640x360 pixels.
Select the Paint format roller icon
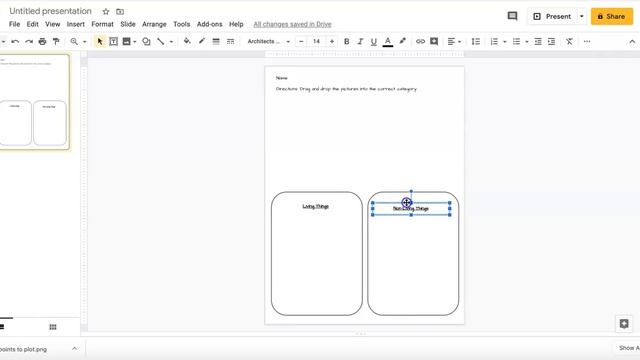tap(56, 42)
